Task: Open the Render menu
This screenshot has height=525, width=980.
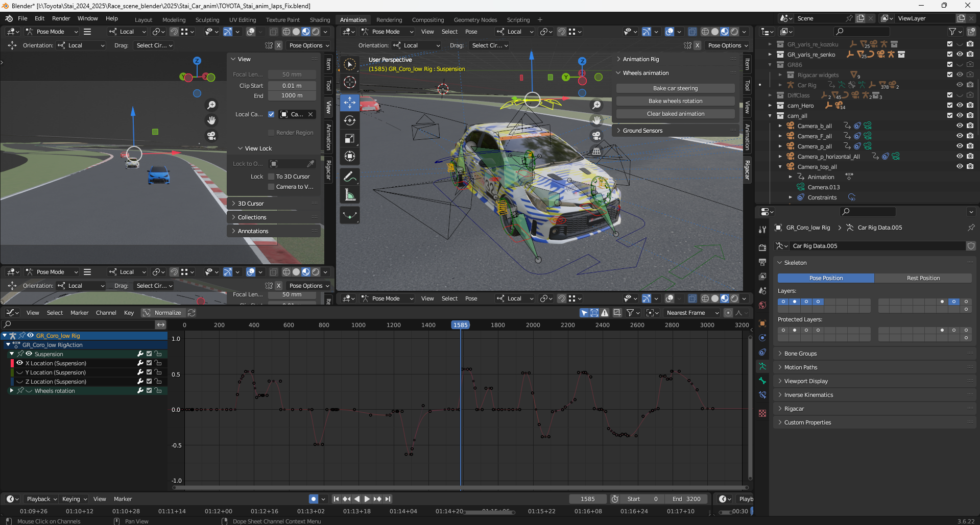Action: pos(61,18)
